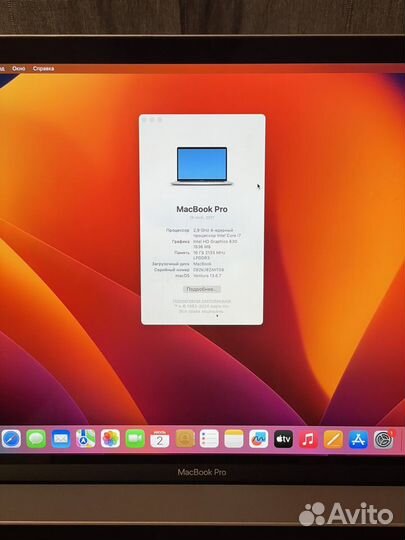Open the App Store
Viewport: 405px width, 540px height.
tap(358, 440)
